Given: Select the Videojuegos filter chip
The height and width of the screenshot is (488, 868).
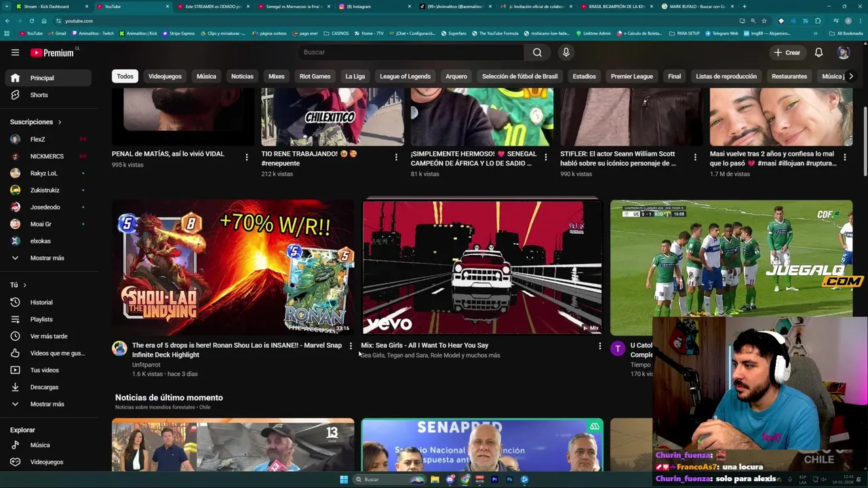Looking at the screenshot, I should (165, 77).
